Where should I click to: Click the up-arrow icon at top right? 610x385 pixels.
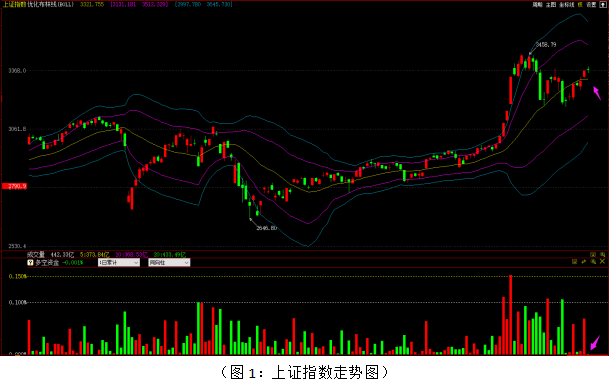pos(603,5)
